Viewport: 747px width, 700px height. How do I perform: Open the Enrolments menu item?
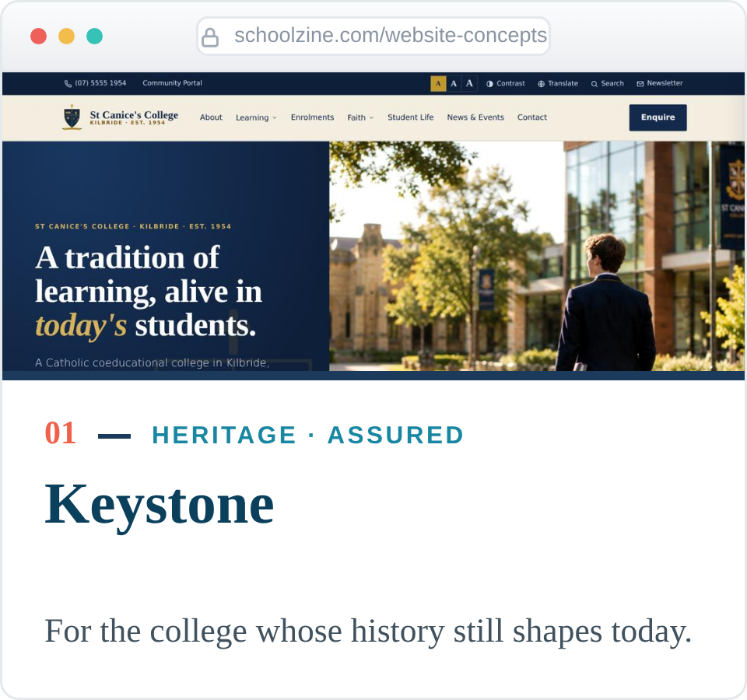click(313, 117)
